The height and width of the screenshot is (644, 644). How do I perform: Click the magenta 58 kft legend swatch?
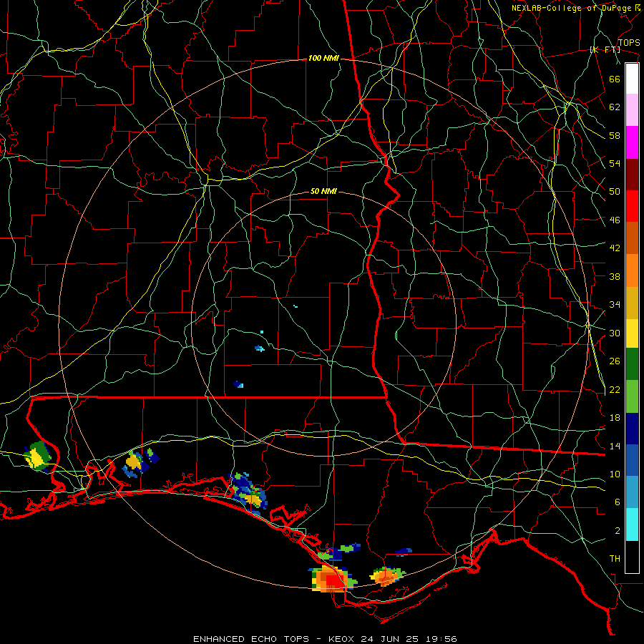coord(632,142)
